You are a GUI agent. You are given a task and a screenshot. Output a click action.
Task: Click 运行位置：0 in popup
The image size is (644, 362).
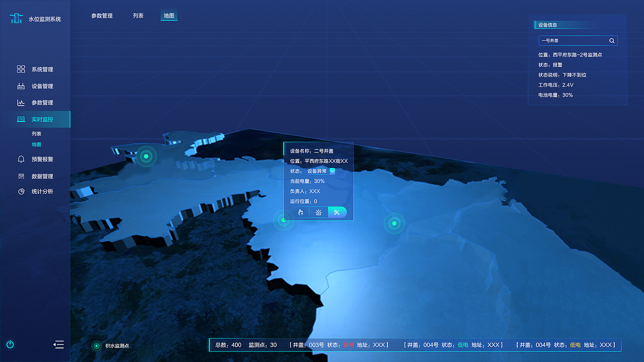(x=303, y=201)
